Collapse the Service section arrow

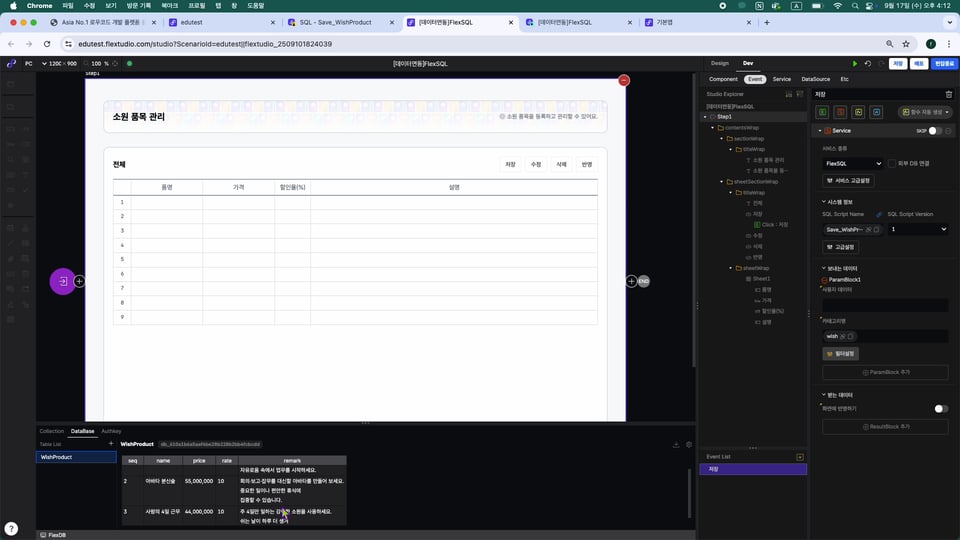tap(820, 131)
